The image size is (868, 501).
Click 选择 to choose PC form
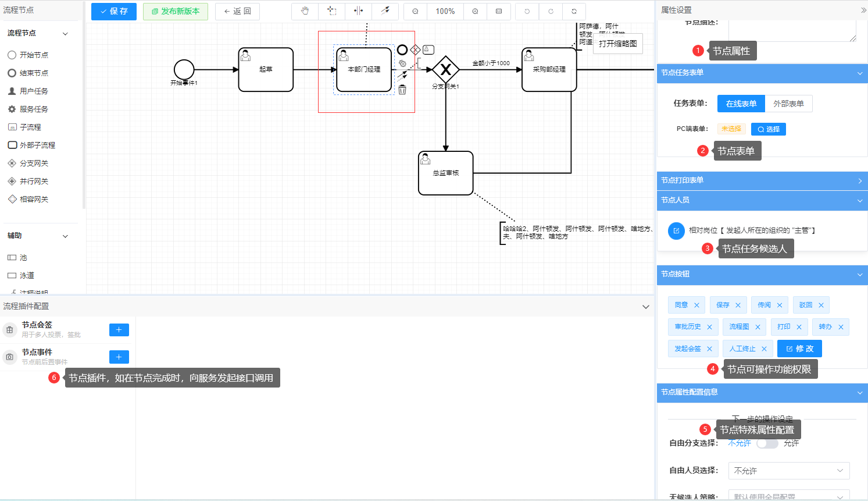tap(769, 129)
